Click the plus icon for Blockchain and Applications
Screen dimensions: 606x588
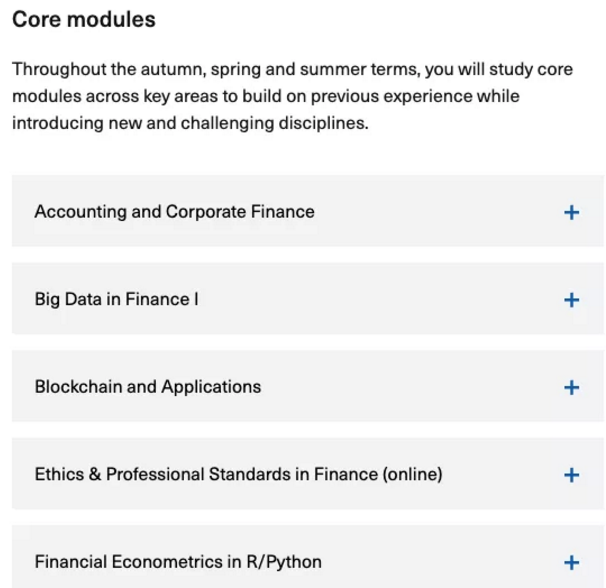pos(571,387)
